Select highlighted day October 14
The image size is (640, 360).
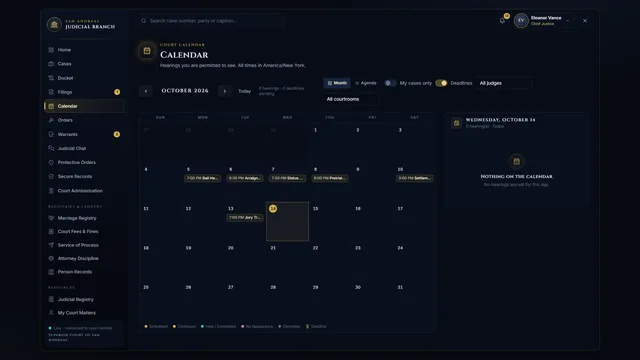pos(287,221)
